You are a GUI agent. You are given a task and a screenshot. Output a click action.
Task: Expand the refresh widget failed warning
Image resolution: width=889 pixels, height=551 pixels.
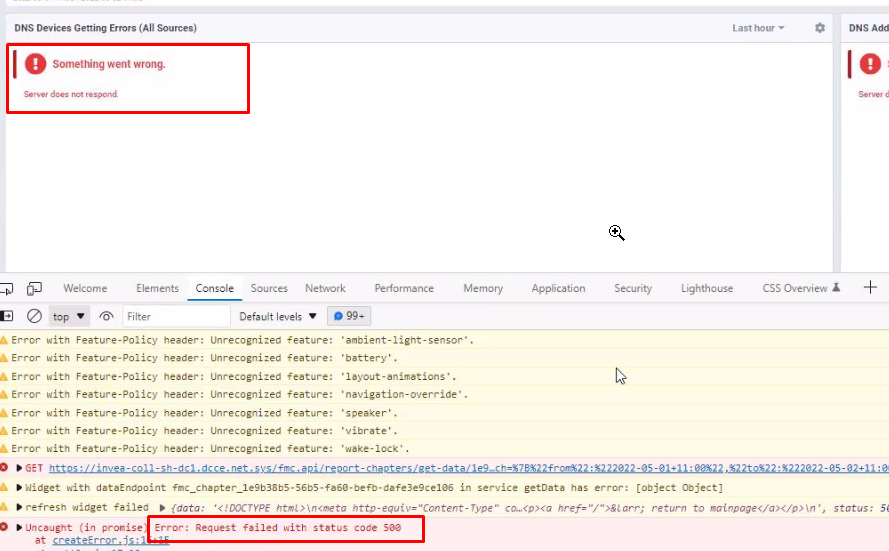click(19, 507)
